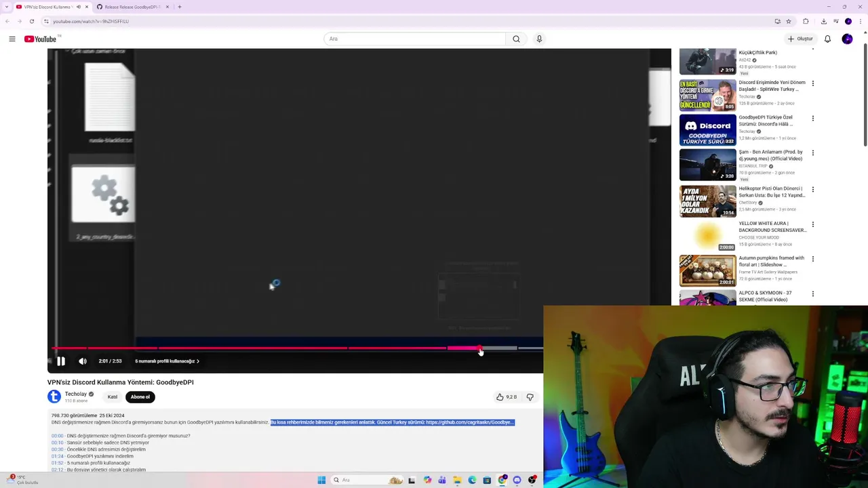Open 'GoodbyeDPI Türkiye Özel Sürümü' thumbnail

[707, 129]
